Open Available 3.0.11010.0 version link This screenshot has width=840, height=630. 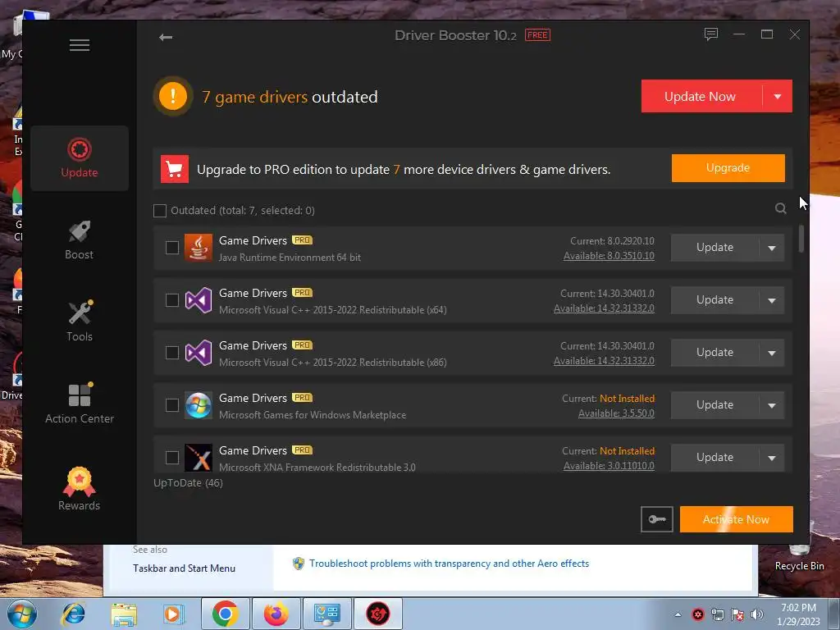coord(609,466)
